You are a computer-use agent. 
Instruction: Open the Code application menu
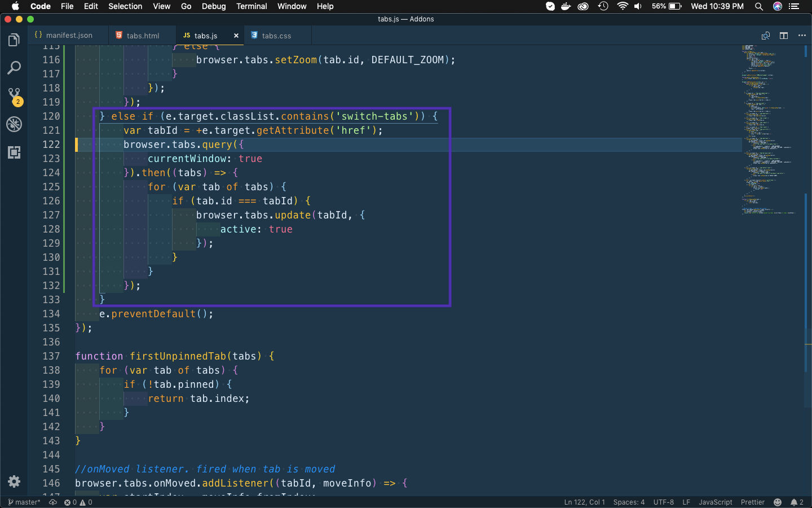tap(40, 6)
